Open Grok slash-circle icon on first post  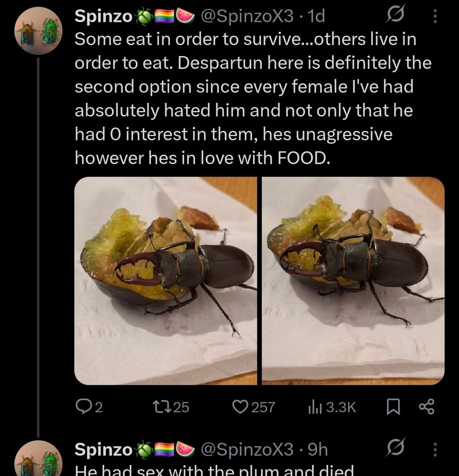(x=395, y=14)
